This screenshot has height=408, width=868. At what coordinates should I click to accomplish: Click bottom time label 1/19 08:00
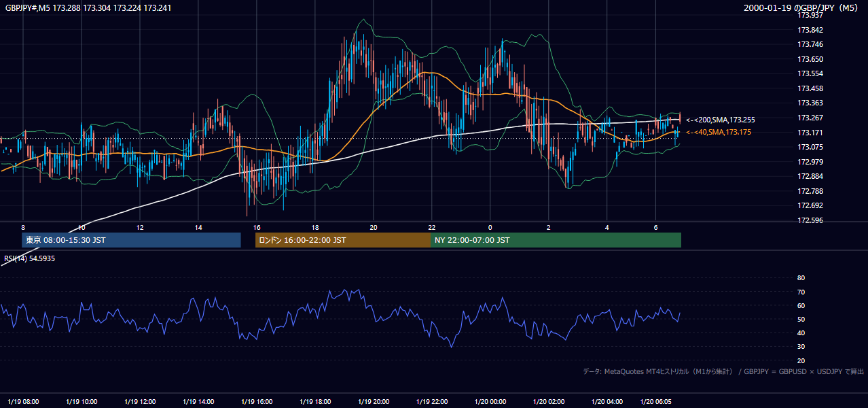coord(24,401)
